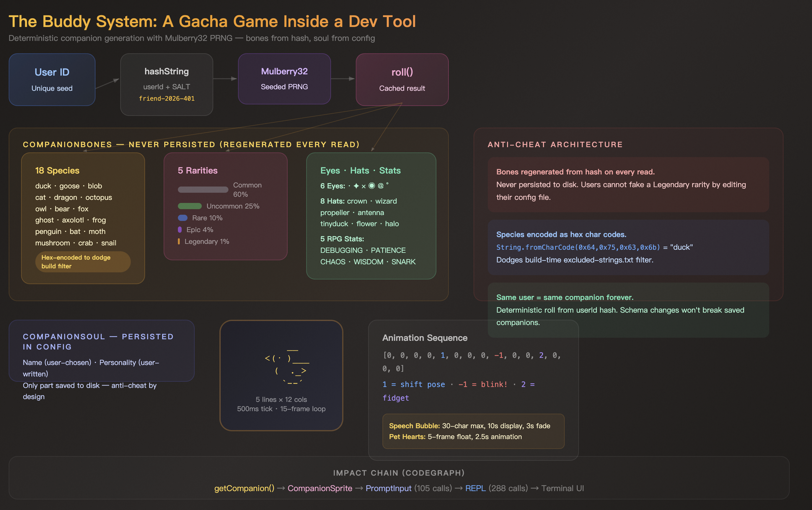812x510 pixels.
Task: Click the purple Epic rarity swatch
Action: tap(180, 230)
